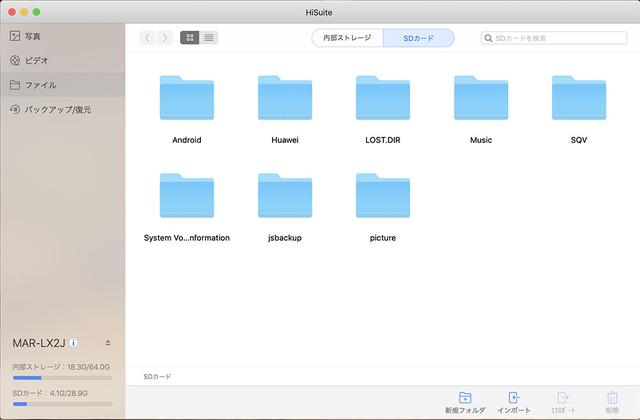Open the picture folder
Viewport: 640px width, 420px height.
pyautogui.click(x=383, y=196)
